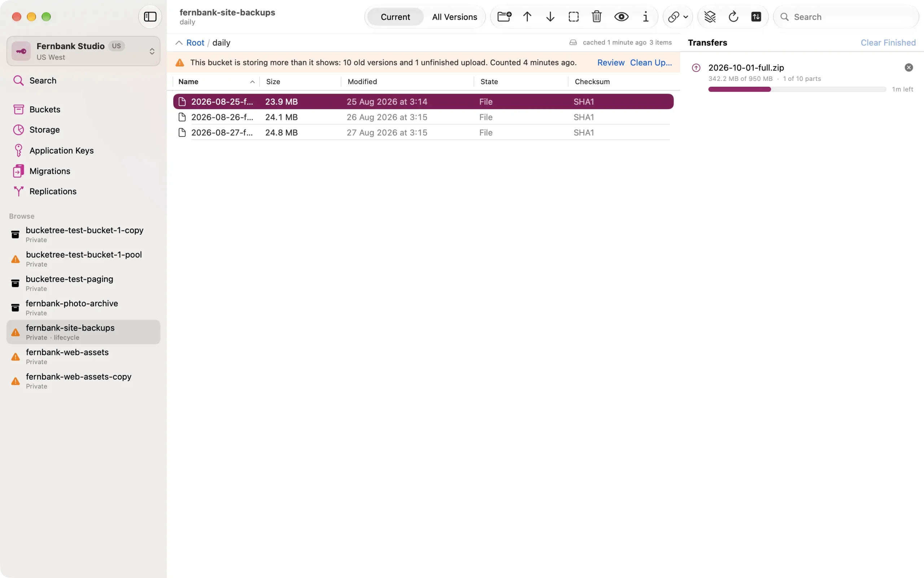The image size is (924, 578).
Task: Open fernbank-web-assets-copy bucket
Action: click(83, 381)
